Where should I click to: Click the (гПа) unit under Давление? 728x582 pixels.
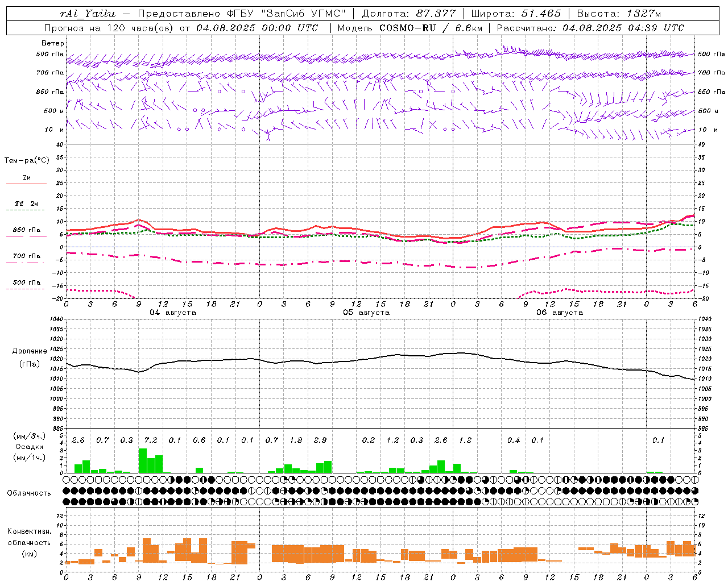point(30,364)
